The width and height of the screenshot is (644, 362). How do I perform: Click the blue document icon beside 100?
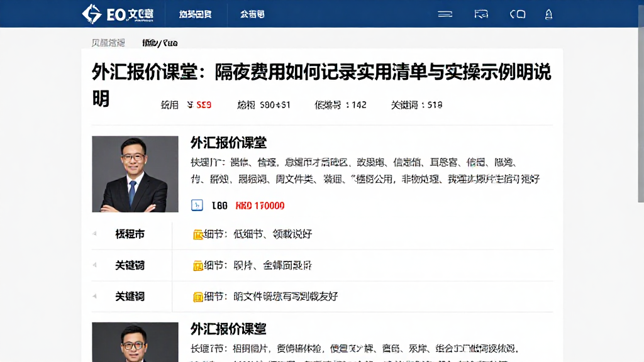point(197,205)
